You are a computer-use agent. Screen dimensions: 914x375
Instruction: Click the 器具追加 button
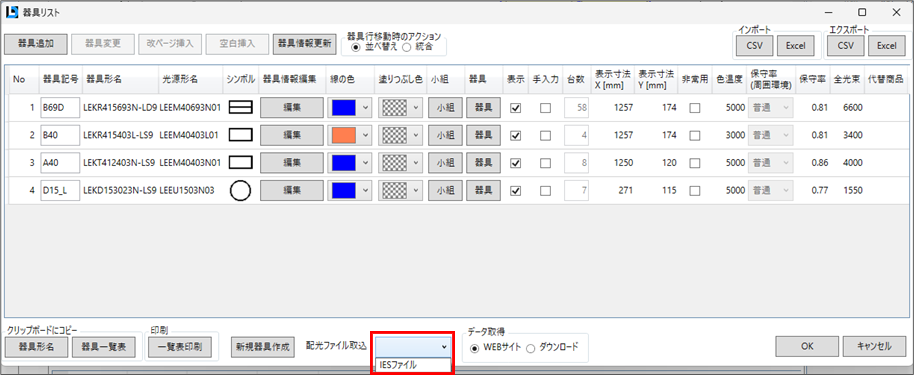tap(36, 44)
